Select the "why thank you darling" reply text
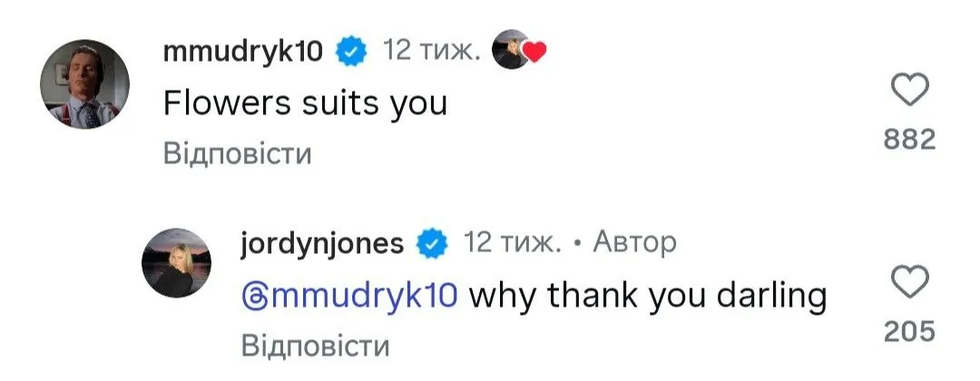980x381 pixels. tap(648, 298)
